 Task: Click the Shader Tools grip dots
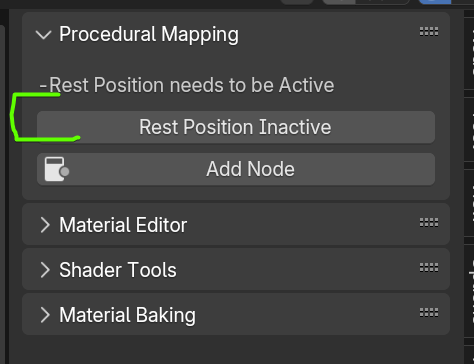429,267
